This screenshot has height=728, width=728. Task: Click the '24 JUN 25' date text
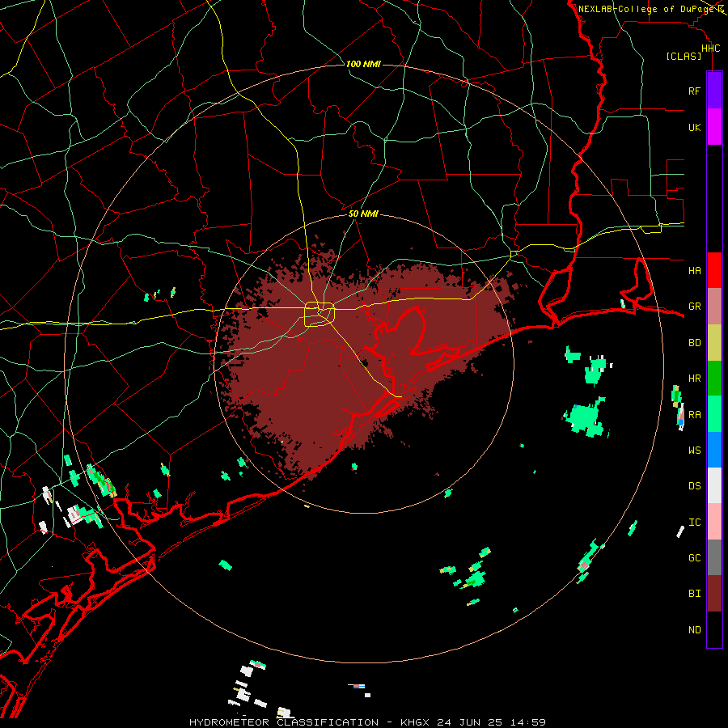pyautogui.click(x=472, y=722)
